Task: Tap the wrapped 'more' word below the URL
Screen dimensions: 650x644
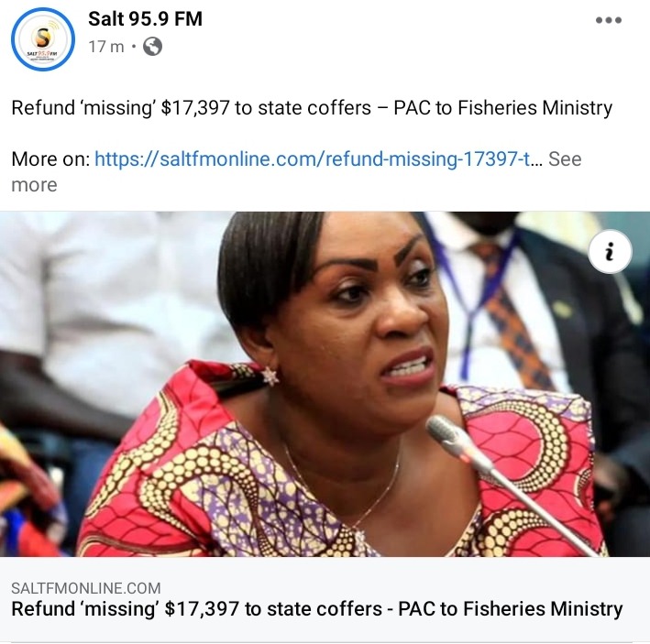Action: [34, 185]
